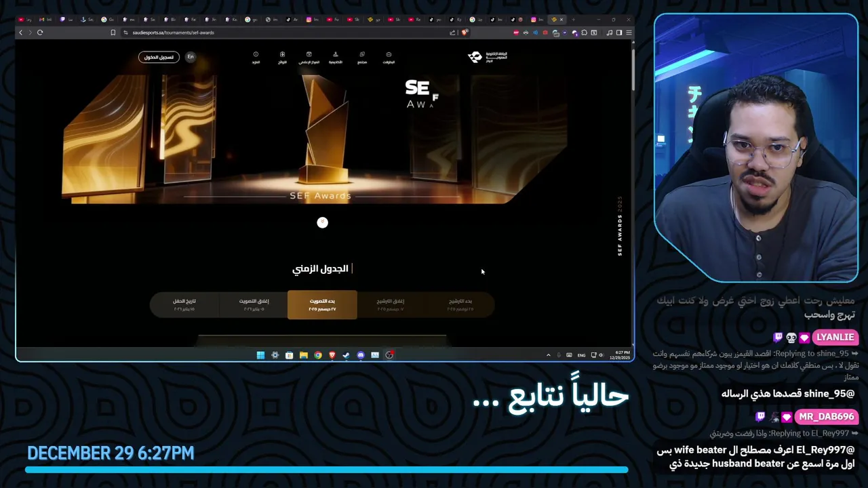Bookmark the current page
The height and width of the screenshot is (488, 868).
[113, 33]
